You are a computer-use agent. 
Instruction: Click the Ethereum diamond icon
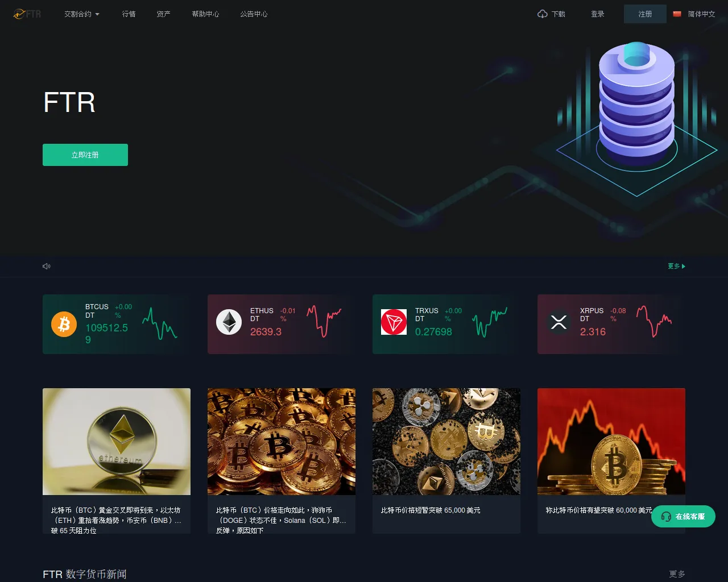(x=229, y=322)
